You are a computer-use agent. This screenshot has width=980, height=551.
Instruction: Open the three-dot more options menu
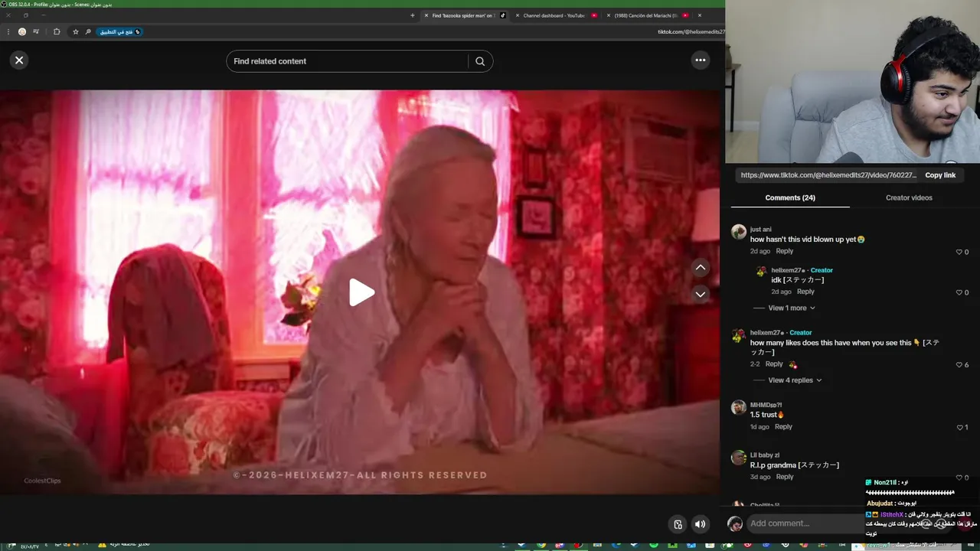point(700,60)
